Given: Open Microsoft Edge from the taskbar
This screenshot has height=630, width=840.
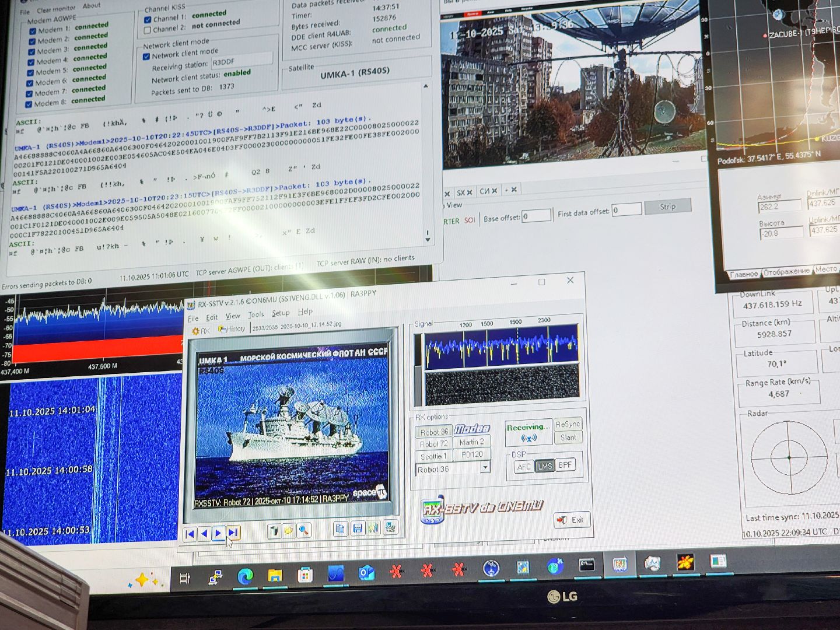Looking at the screenshot, I should 246,576.
